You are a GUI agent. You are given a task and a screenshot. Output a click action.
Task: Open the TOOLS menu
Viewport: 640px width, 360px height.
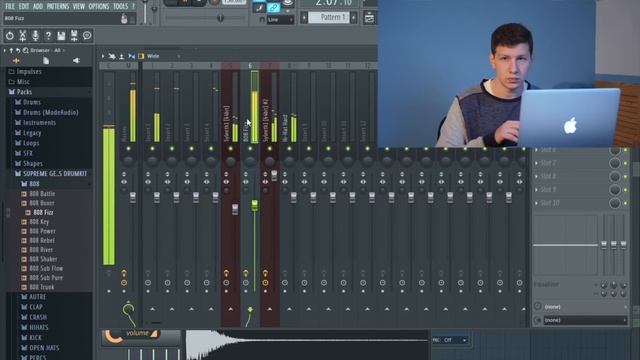(120, 6)
